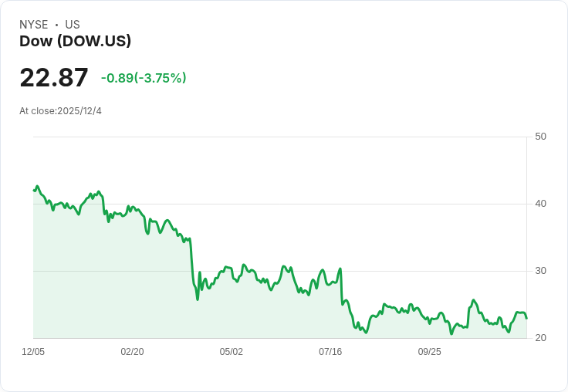Select the 09/25 date on the x-axis
Image resolution: width=568 pixels, height=392 pixels.
[430, 352]
